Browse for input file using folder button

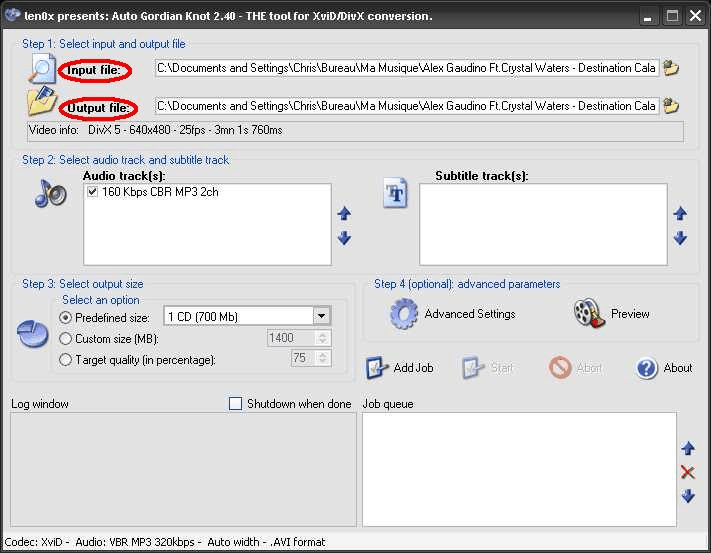coord(671,68)
